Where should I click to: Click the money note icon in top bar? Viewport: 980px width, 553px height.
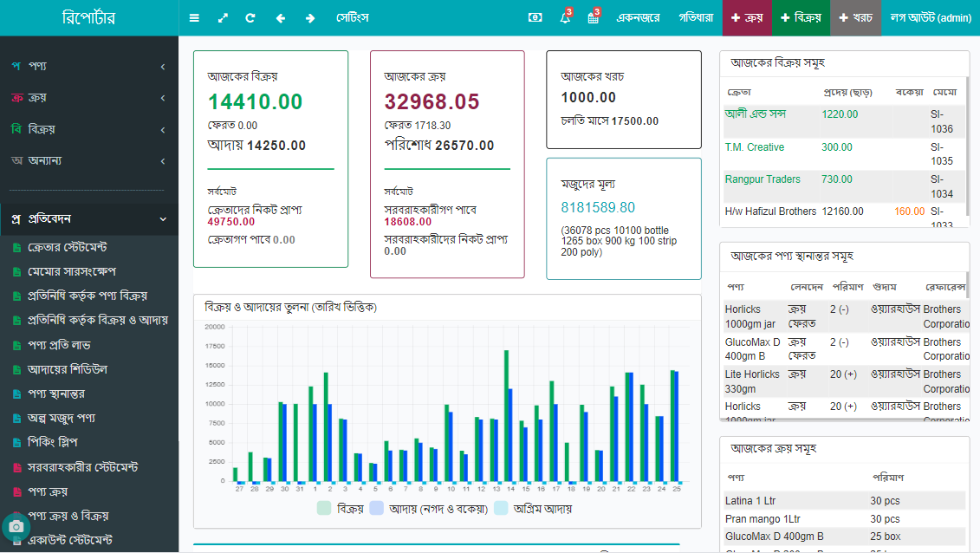pyautogui.click(x=535, y=18)
